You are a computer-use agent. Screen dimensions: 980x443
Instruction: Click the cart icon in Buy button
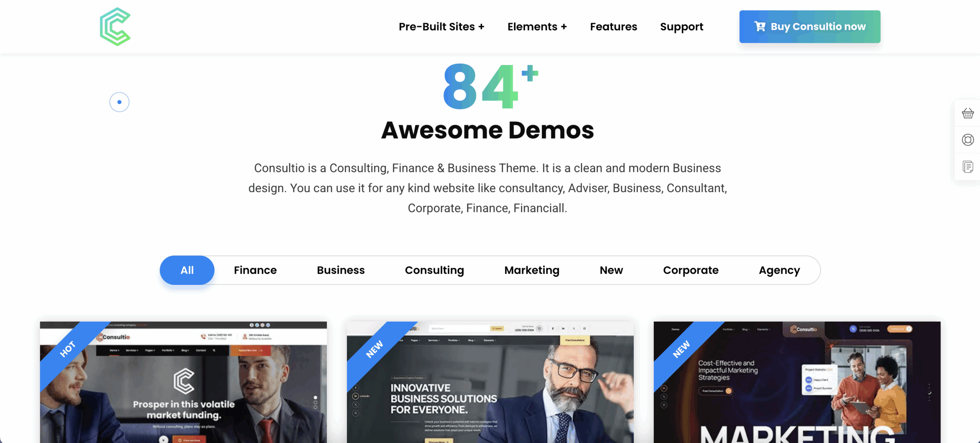point(760,26)
